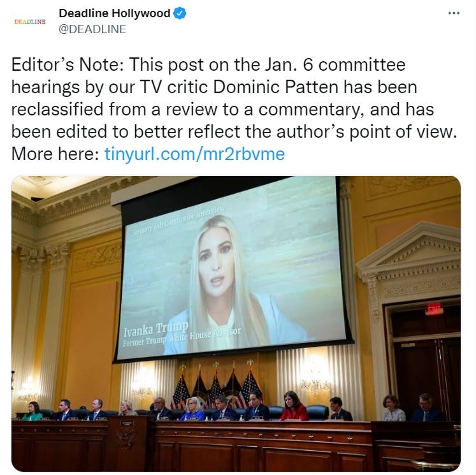Click the January 6th Committee Interview caption
Screen dimensions: 476x475
click(179, 221)
